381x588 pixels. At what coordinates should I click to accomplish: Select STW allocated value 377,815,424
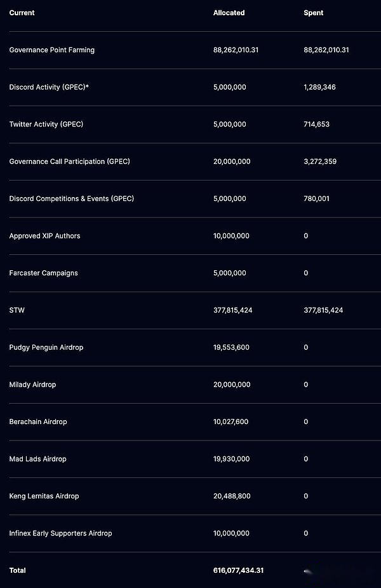point(232,310)
